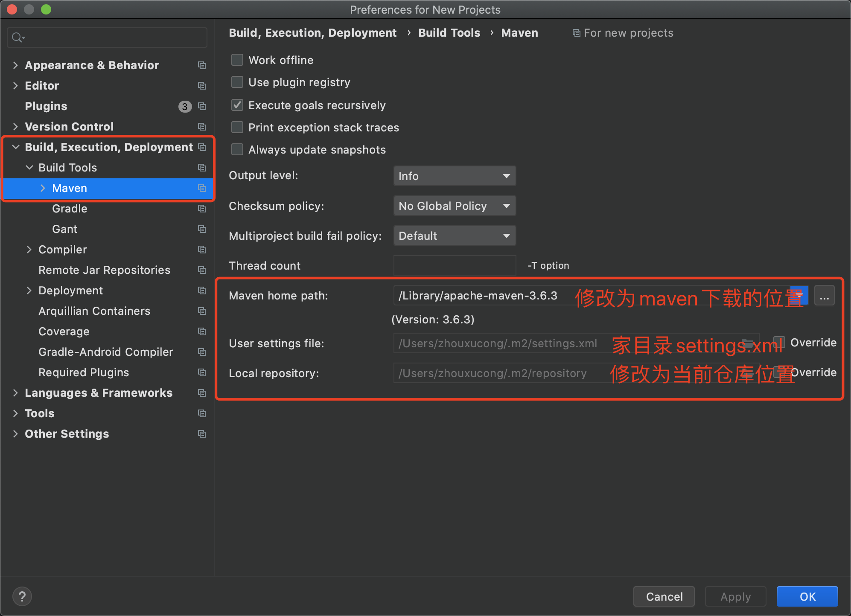This screenshot has height=616, width=851.
Task: Expand the Editor section
Action: click(x=15, y=86)
